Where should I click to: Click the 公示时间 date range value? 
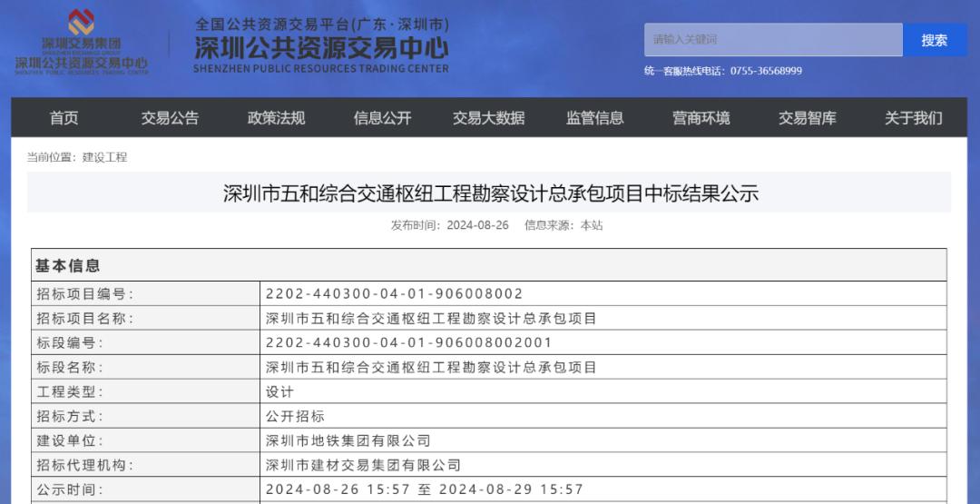tap(425, 489)
